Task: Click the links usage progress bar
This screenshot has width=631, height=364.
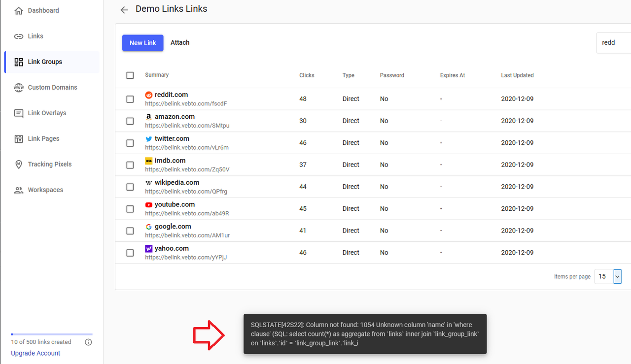Action: point(52,334)
